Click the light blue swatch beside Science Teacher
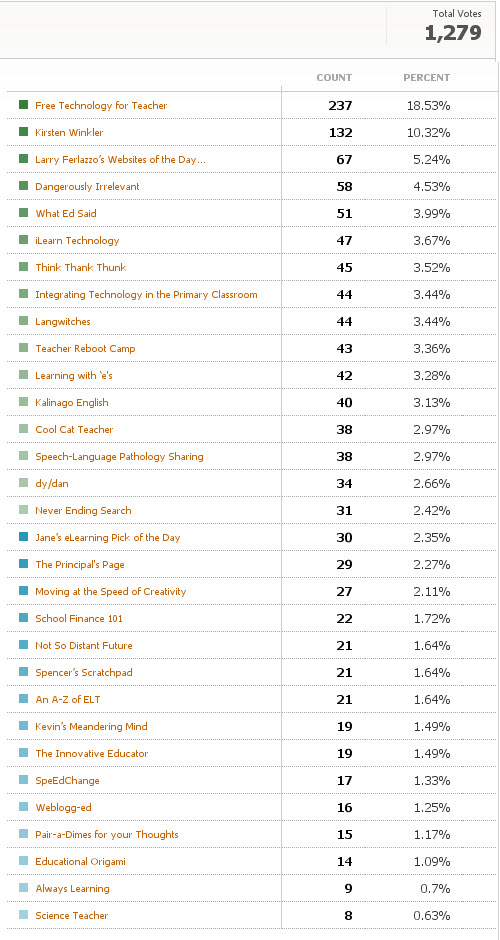This screenshot has width=500, height=940. pos(23,914)
